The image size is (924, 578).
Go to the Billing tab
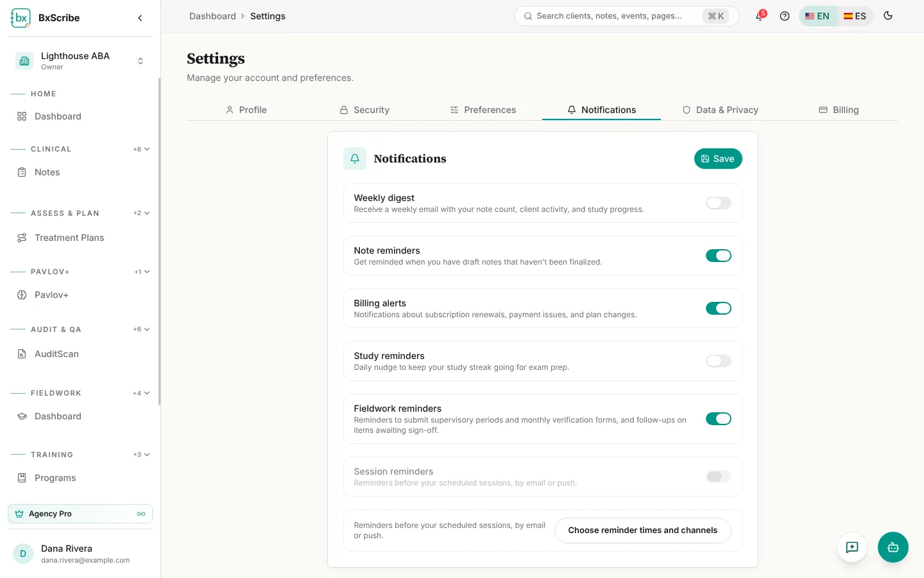(x=839, y=110)
